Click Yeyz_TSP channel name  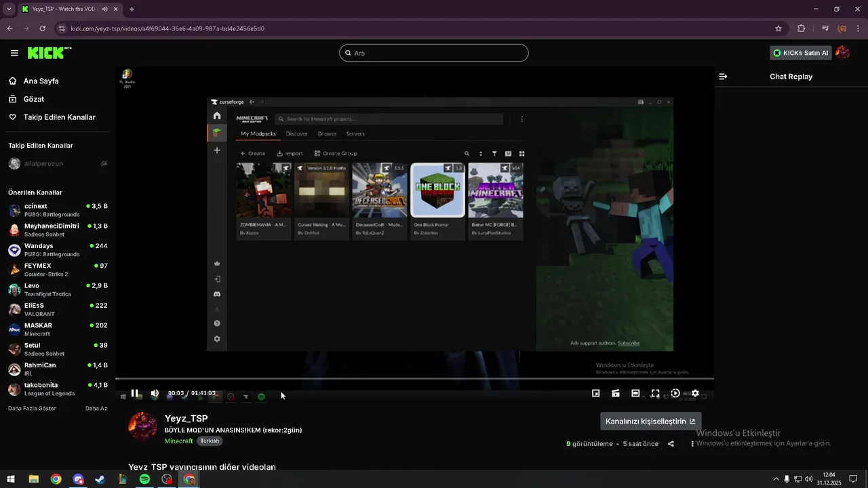tap(186, 418)
